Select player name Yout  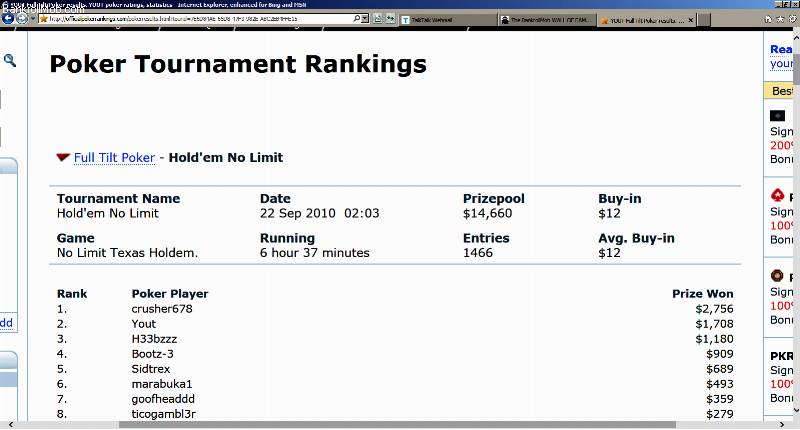tap(143, 324)
